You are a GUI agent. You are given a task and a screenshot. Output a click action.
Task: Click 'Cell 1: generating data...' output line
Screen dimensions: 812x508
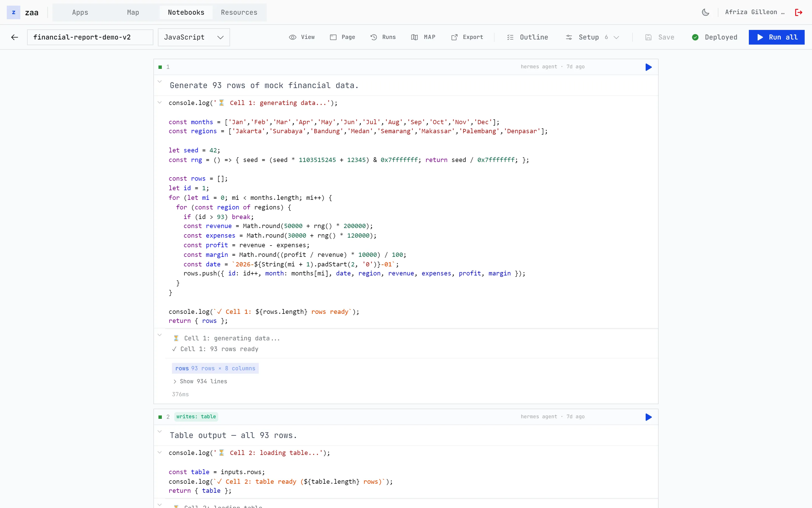point(226,338)
